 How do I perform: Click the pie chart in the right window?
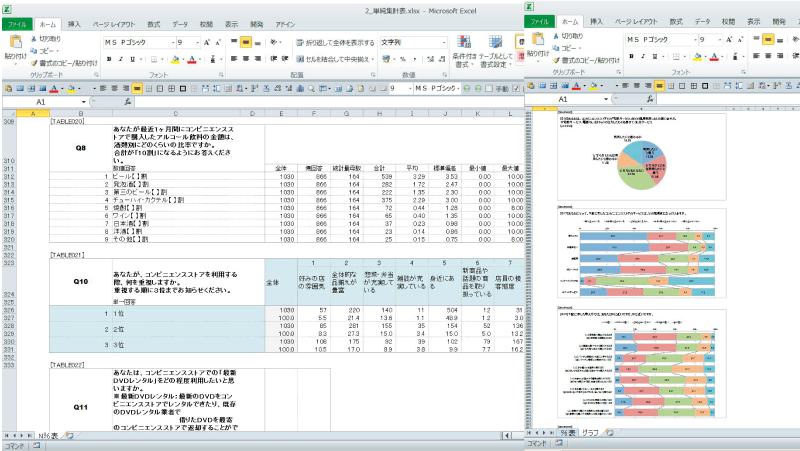coord(642,164)
